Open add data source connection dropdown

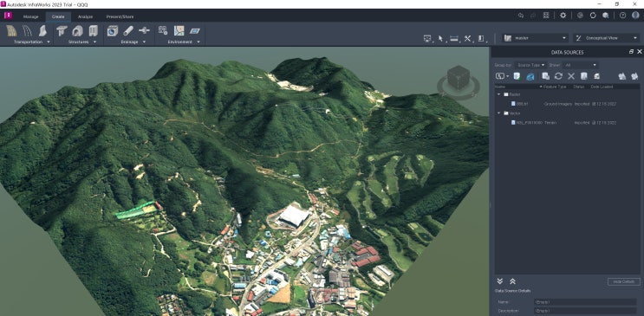click(x=502, y=76)
